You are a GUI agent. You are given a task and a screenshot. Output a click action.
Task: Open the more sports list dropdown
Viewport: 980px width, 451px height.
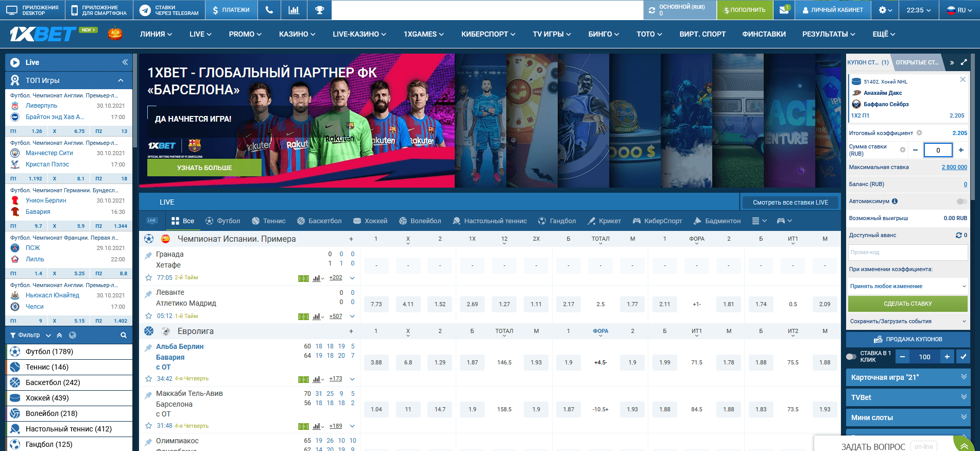click(759, 221)
